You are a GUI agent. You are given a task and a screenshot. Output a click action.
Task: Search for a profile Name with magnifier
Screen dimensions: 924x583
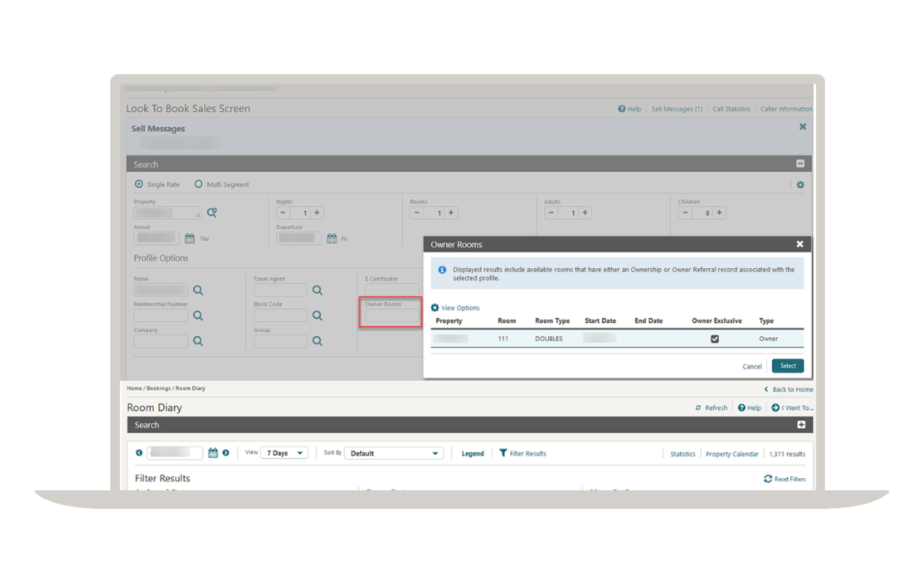(x=198, y=290)
